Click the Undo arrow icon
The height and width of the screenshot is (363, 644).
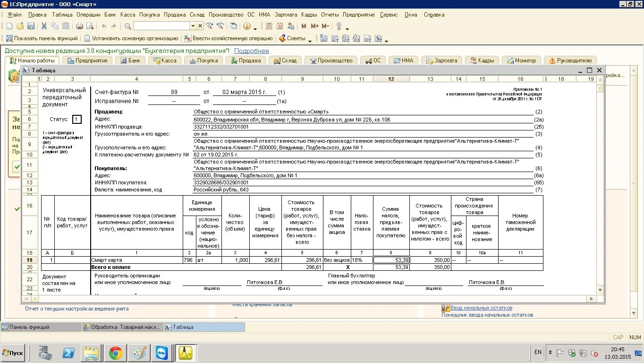pyautogui.click(x=104, y=26)
